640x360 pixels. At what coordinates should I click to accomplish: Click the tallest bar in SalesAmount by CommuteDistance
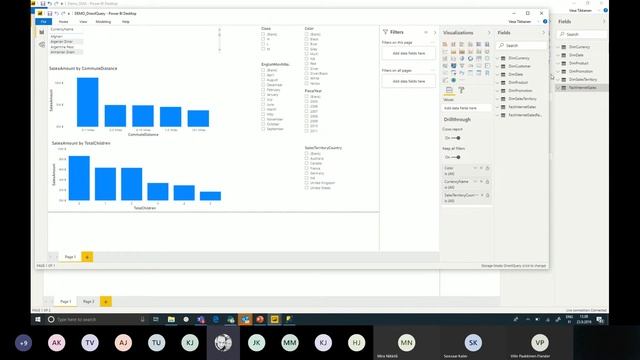[88, 102]
